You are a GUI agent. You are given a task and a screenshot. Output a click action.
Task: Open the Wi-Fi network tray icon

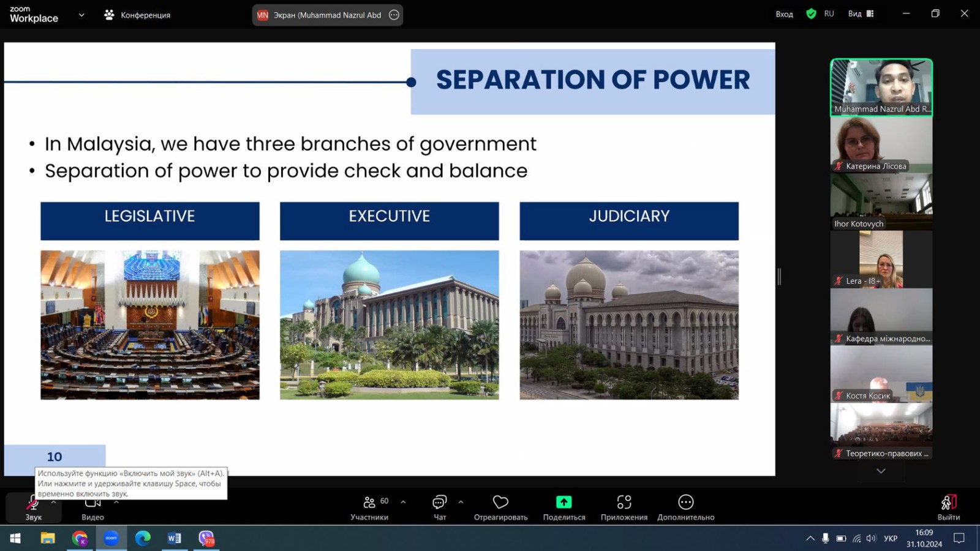857,538
